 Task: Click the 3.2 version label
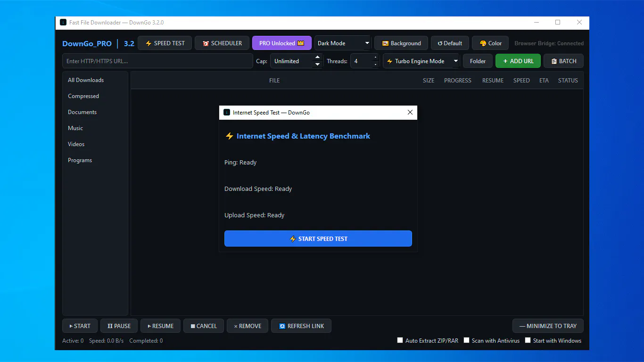coord(129,43)
